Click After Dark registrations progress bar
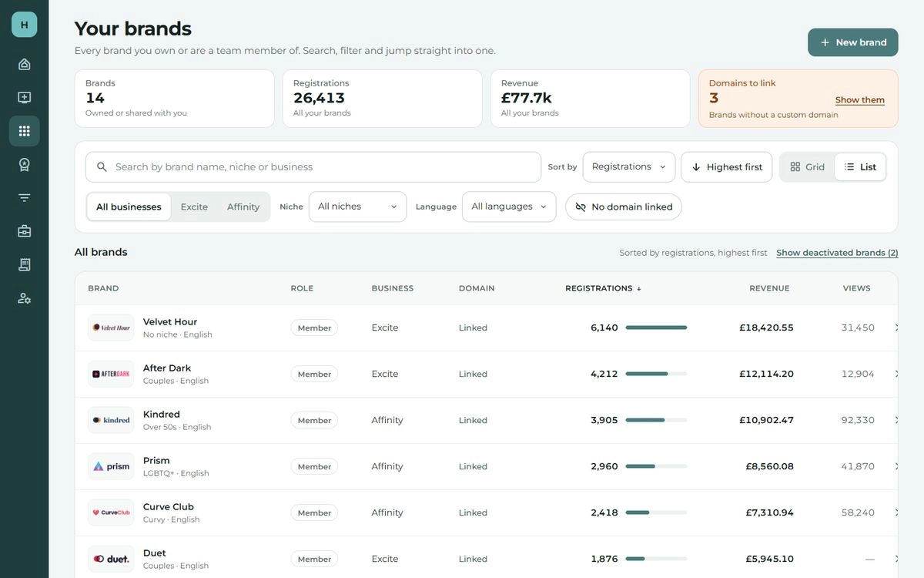Image resolution: width=924 pixels, height=578 pixels. pyautogui.click(x=656, y=374)
